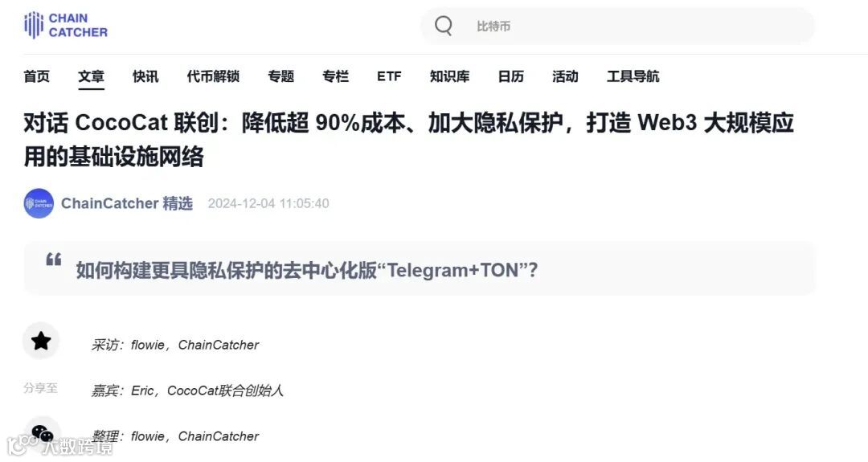The image size is (868, 462).
Task: Open the 专题 topics tab
Action: click(281, 76)
